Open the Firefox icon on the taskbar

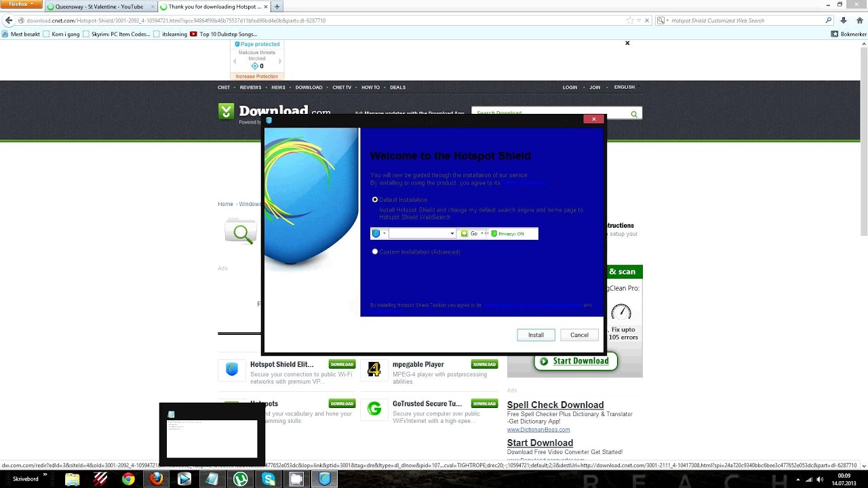tap(156, 479)
